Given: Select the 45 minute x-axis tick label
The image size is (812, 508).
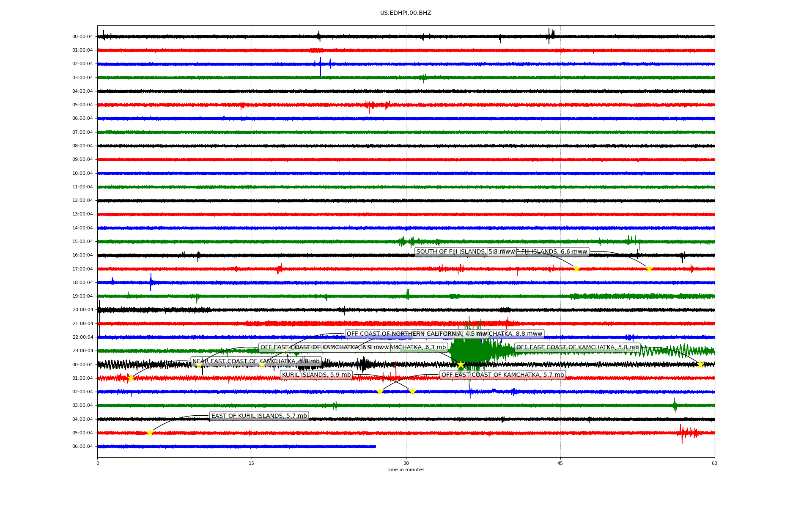Looking at the screenshot, I should coord(560,464).
